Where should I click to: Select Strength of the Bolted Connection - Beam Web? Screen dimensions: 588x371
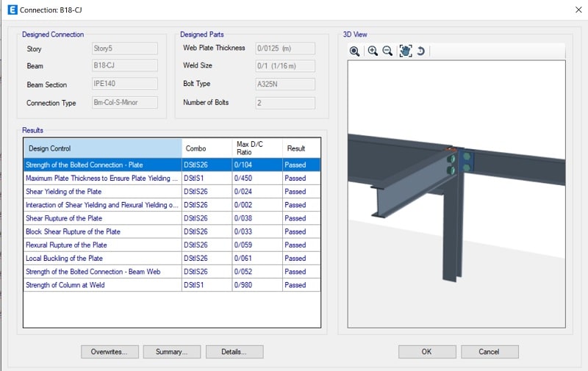(x=172, y=272)
